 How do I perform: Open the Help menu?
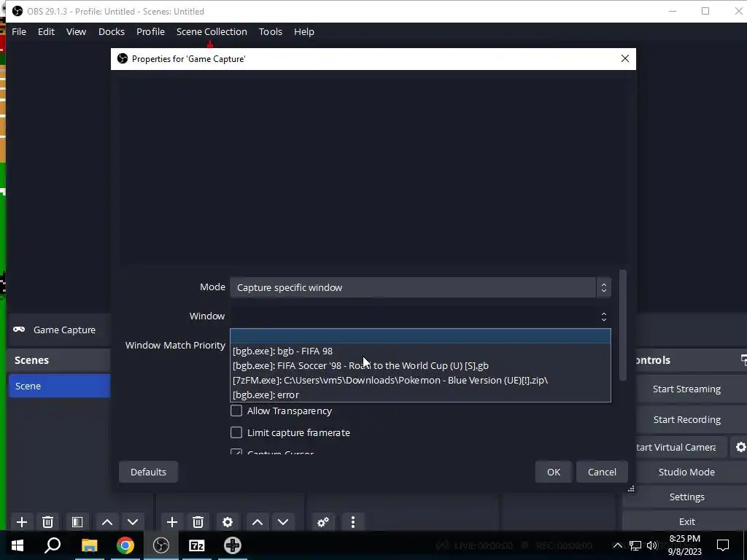click(304, 31)
